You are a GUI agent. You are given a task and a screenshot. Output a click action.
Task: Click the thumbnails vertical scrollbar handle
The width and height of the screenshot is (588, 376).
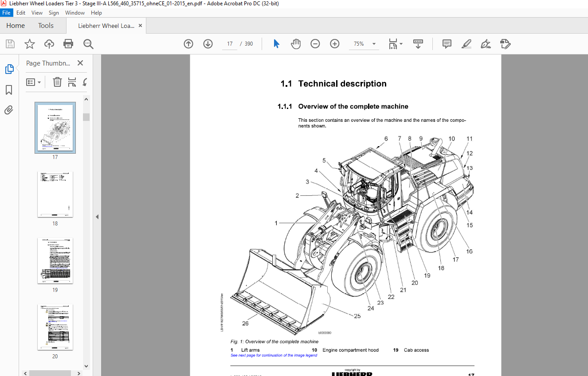pyautogui.click(x=86, y=117)
